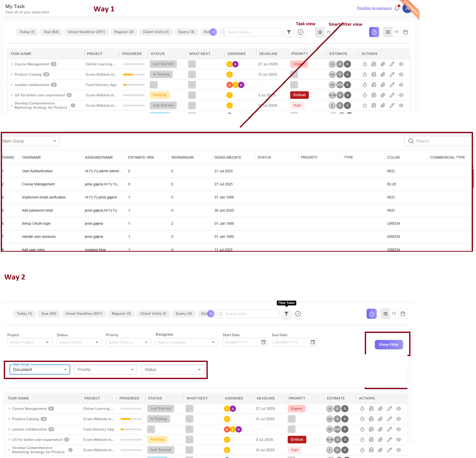The image size is (476, 458).
Task: Open calendar view icon in top toolbar
Action: pos(405,32)
